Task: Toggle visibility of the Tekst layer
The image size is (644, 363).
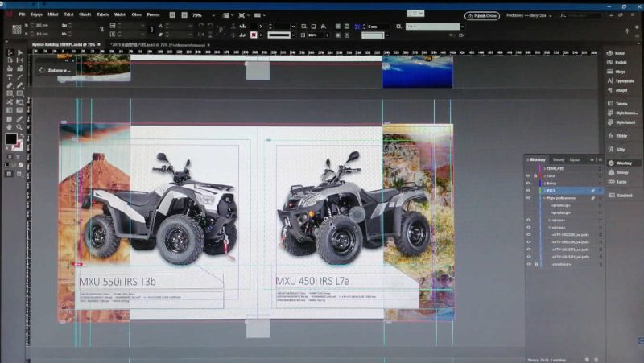Action: [x=529, y=175]
